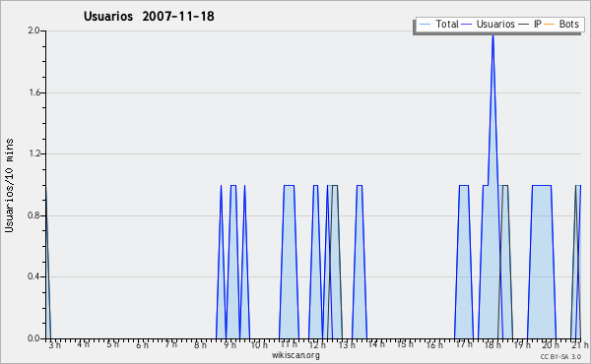Click the 2.0 peak of the graph

pyautogui.click(x=492, y=34)
